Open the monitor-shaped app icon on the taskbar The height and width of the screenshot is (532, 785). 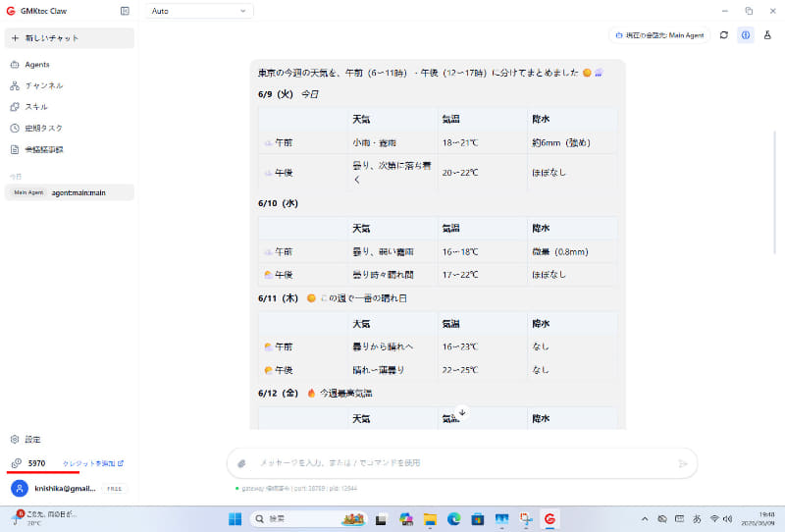(x=501, y=519)
